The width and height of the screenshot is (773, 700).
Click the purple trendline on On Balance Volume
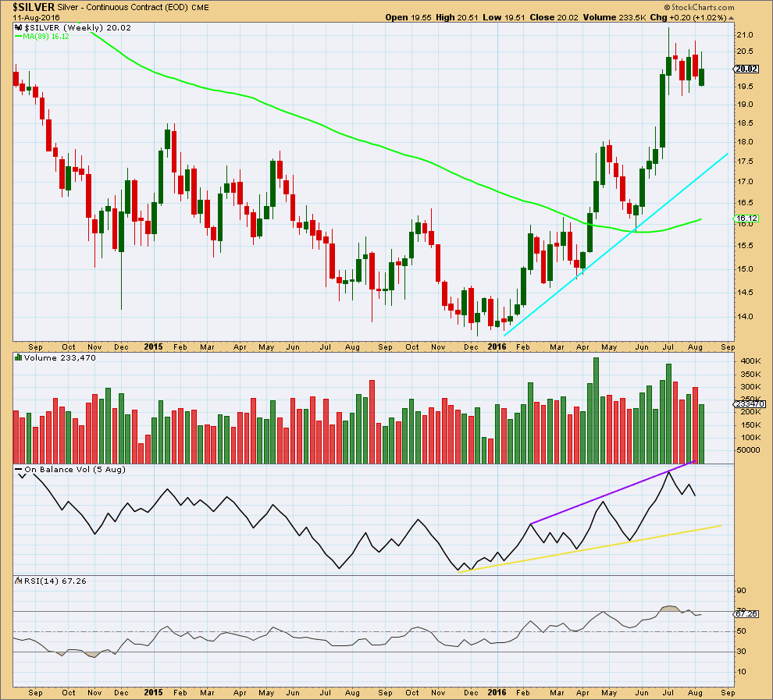tap(613, 492)
